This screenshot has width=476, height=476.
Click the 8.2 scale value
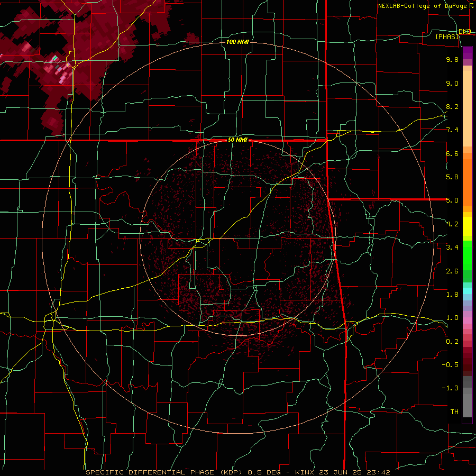coord(452,106)
